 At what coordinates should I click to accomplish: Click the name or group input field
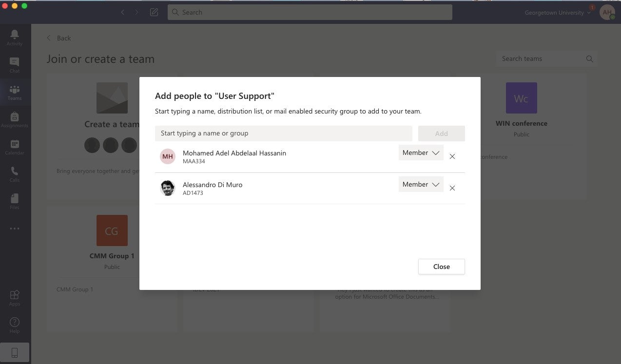284,133
